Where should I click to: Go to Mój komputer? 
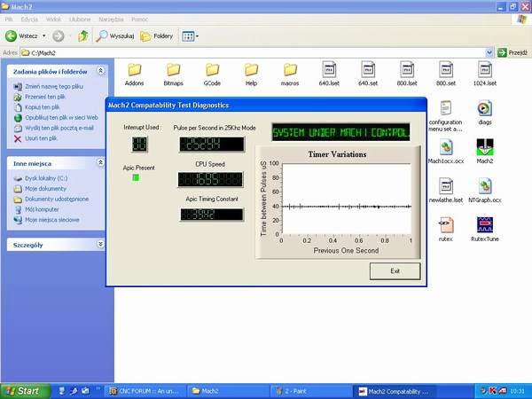[x=42, y=209]
